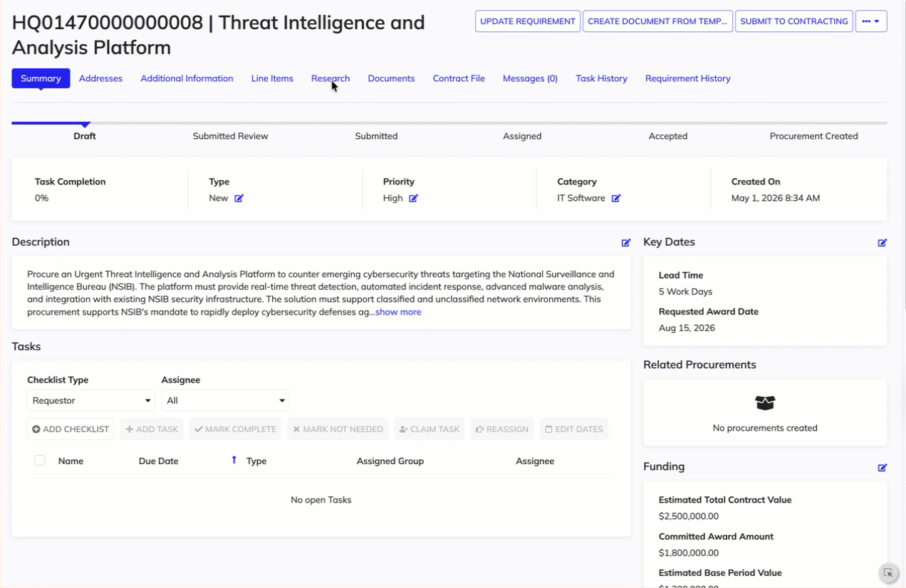906x588 pixels.
Task: Click the 'No open Tasks' message
Action: tap(321, 500)
